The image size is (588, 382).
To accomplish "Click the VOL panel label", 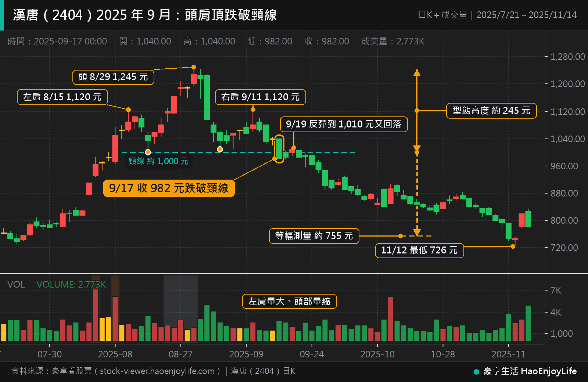I will click(16, 285).
